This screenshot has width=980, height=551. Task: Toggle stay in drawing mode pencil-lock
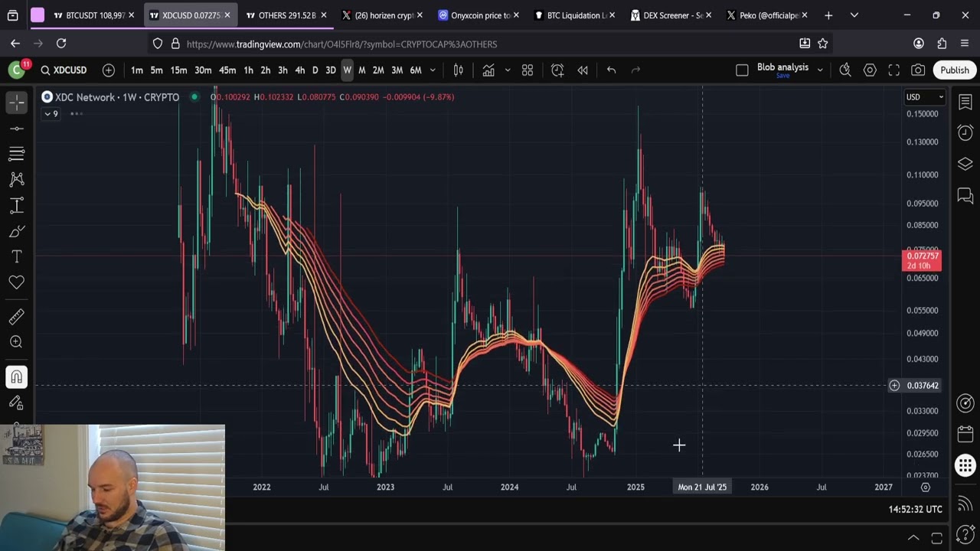[x=17, y=403]
